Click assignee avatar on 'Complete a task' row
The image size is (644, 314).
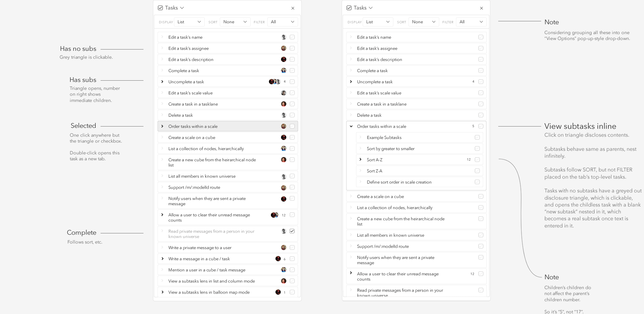point(284,70)
